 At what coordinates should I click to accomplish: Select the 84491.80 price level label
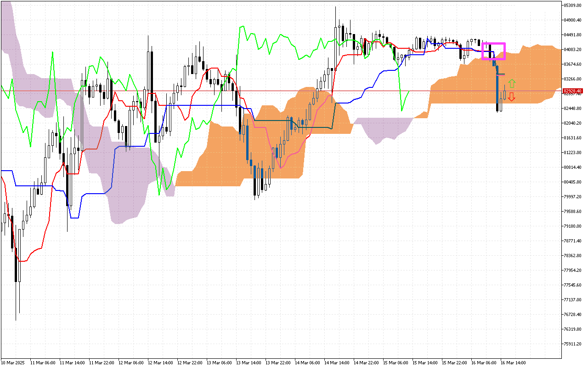pos(572,35)
